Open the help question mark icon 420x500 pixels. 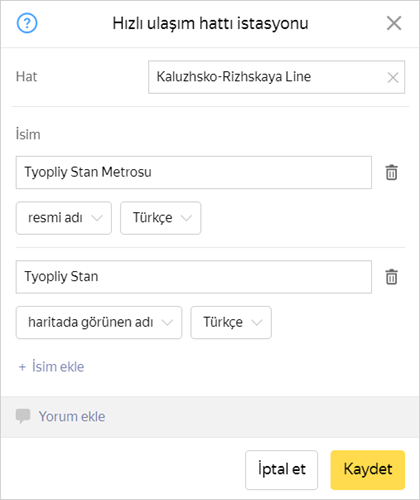coord(27,23)
